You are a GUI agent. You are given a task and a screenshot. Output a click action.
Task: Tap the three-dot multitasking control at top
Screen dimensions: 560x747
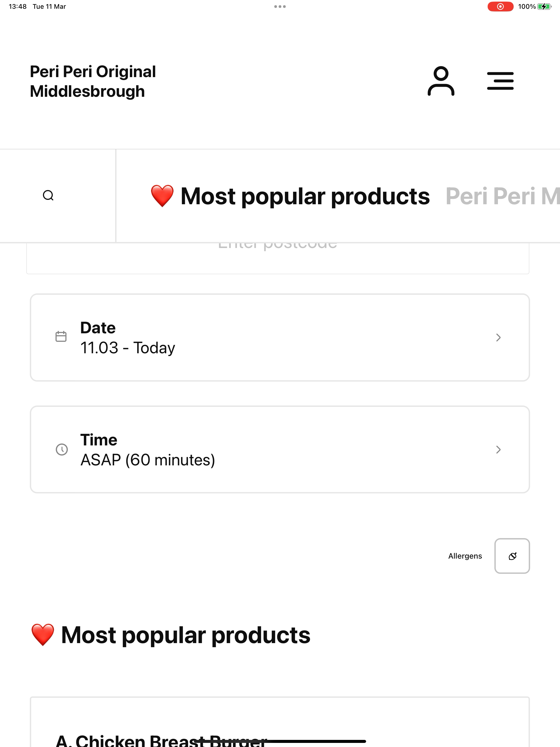point(280,6)
